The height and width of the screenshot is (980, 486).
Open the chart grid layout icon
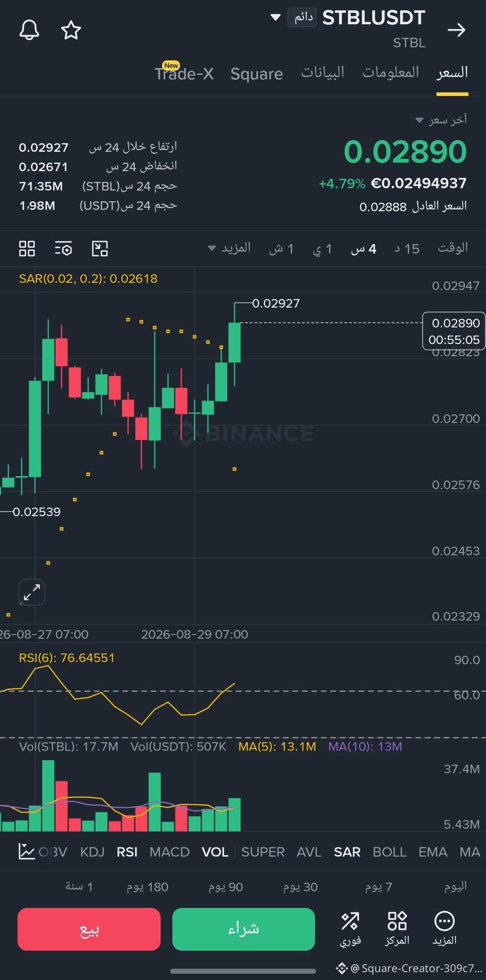point(27,249)
